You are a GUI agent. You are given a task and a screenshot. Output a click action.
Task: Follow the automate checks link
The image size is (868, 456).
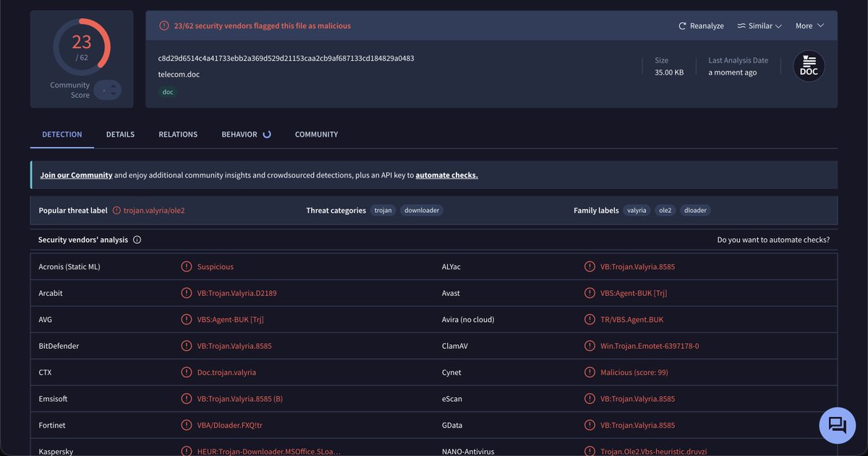click(x=446, y=175)
